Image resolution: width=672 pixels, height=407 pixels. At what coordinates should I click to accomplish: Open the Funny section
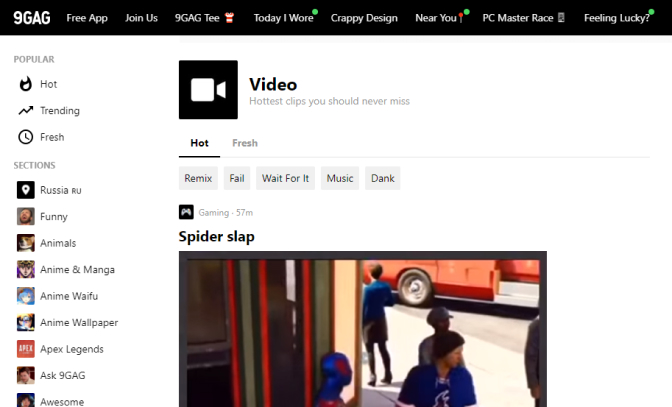point(54,217)
